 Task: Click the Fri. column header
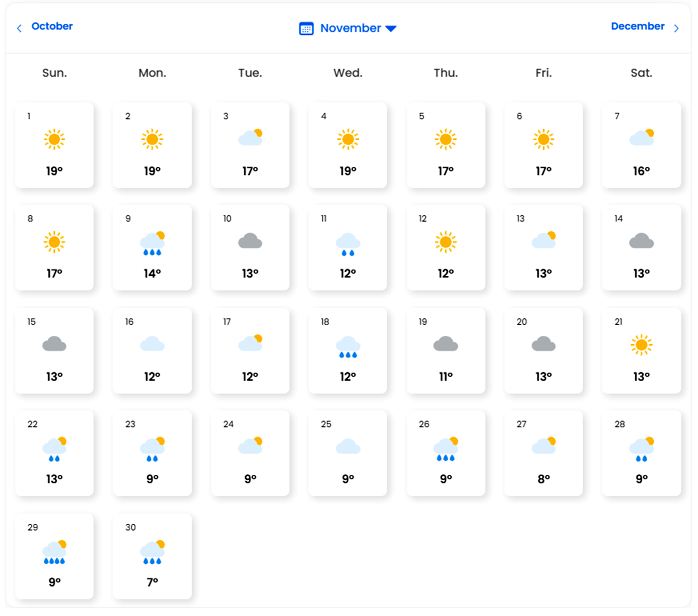[543, 73]
